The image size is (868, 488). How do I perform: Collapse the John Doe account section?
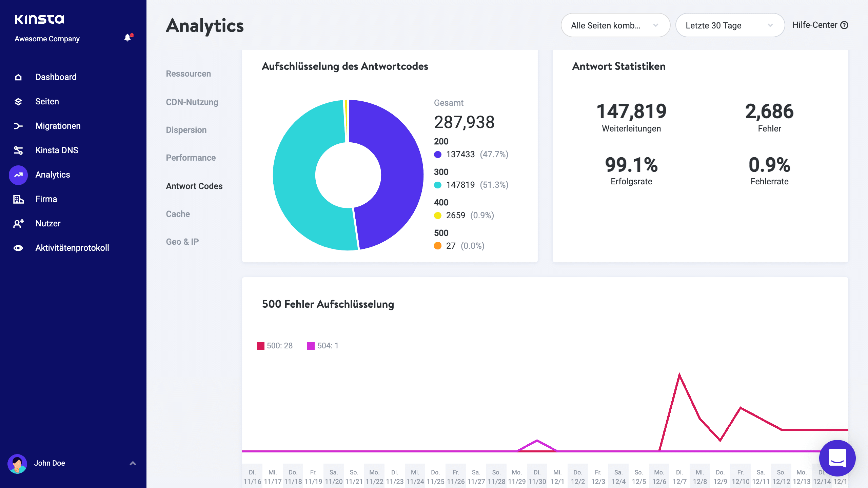[132, 463]
